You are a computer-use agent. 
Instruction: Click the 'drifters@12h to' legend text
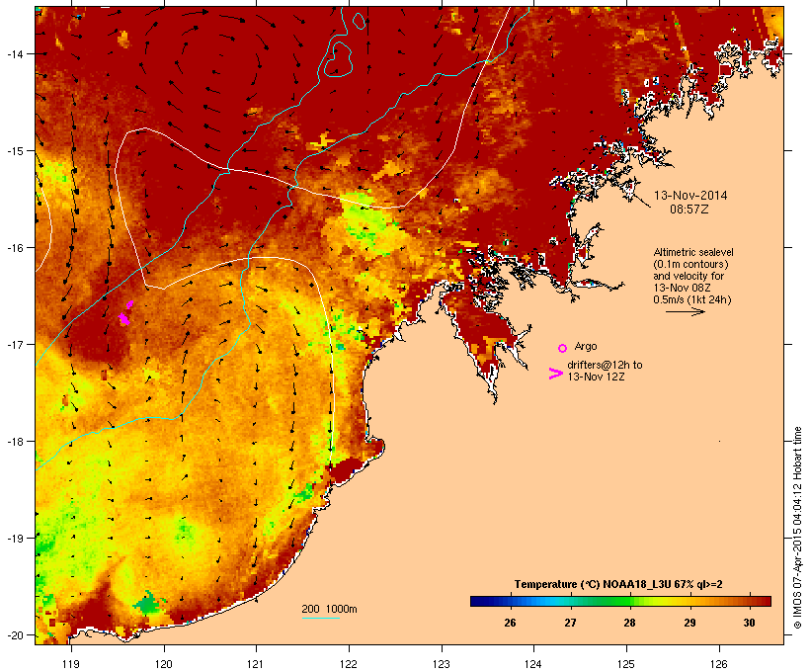pyautogui.click(x=605, y=365)
